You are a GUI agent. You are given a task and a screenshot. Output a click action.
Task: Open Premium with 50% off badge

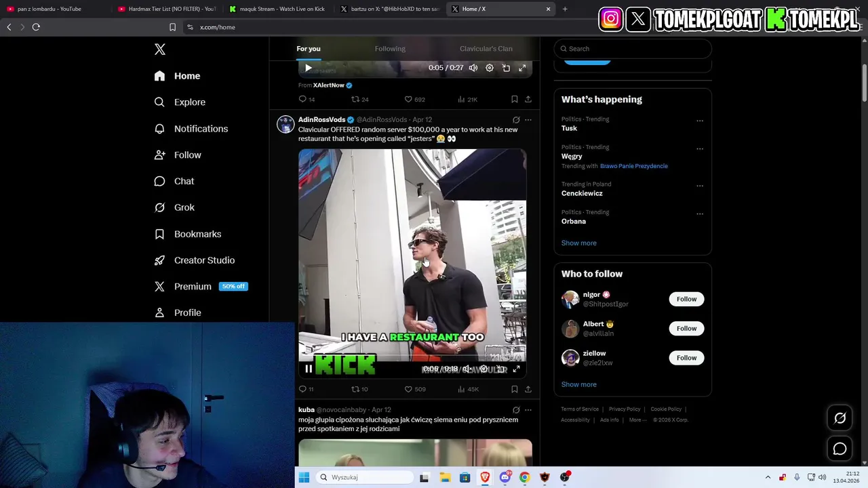click(201, 287)
